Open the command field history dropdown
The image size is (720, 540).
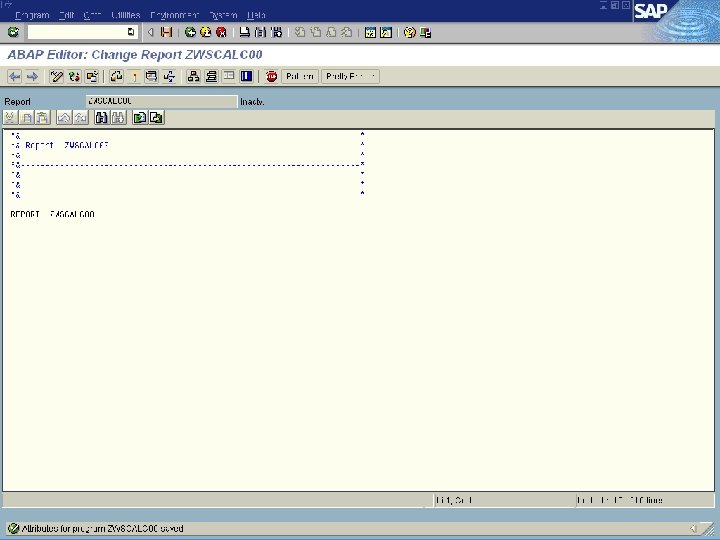(x=131, y=32)
